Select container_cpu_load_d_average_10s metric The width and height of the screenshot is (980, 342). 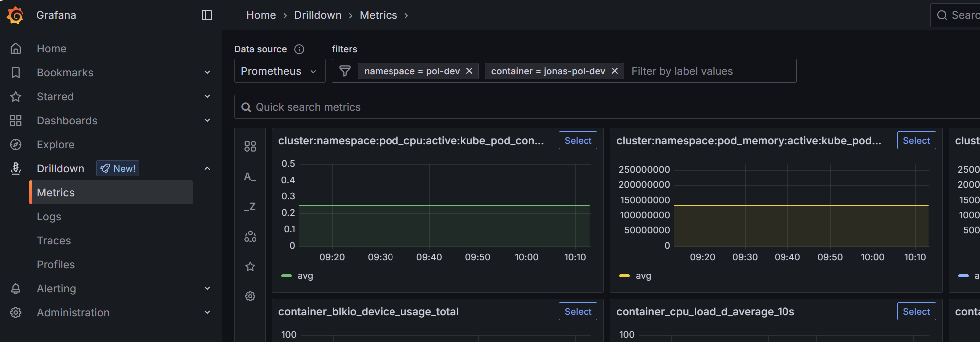point(916,312)
